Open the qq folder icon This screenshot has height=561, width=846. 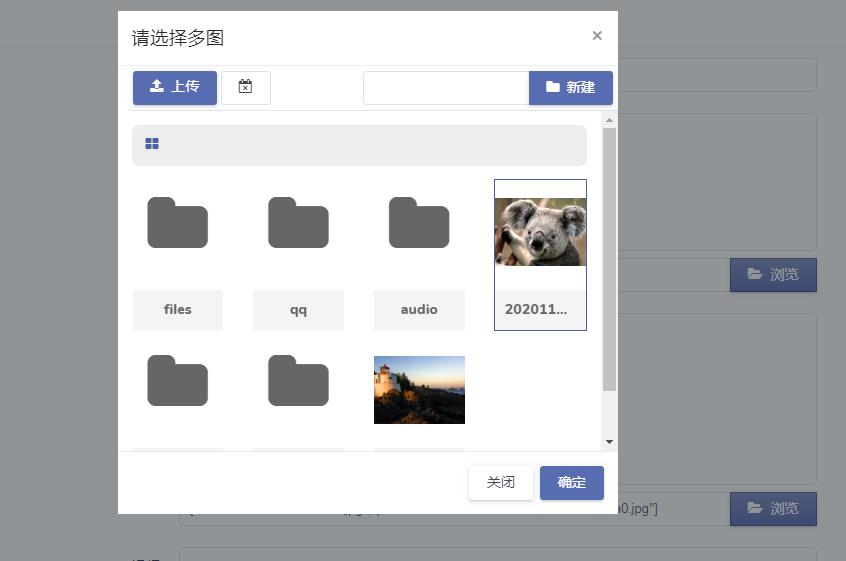pos(298,223)
